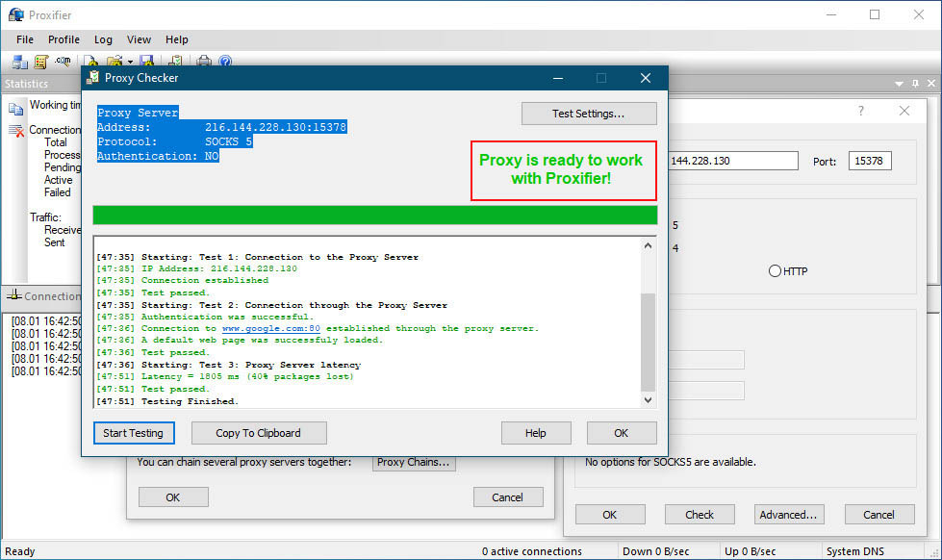This screenshot has height=560, width=942.
Task: Click the Test Settings... button
Action: click(589, 114)
